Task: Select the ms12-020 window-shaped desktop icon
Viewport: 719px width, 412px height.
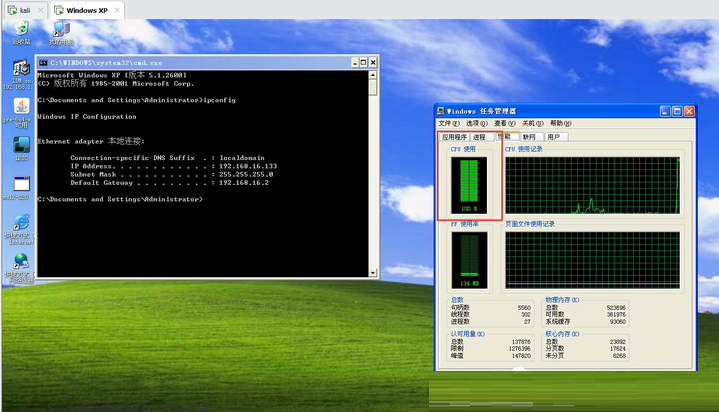Action: tap(21, 184)
